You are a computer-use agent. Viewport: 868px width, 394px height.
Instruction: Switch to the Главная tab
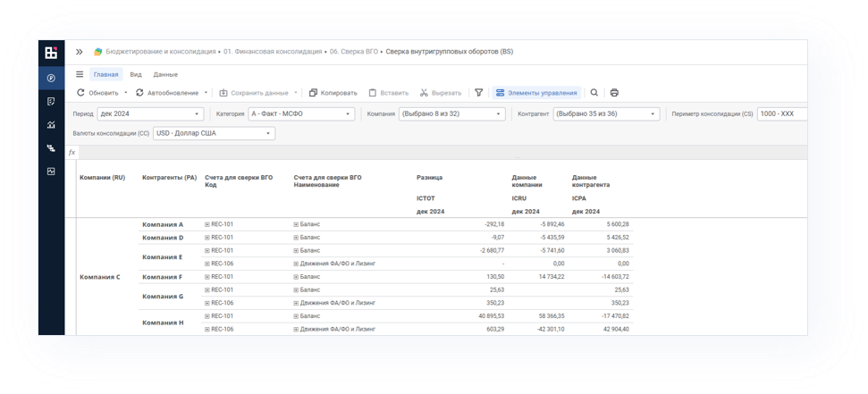click(x=105, y=74)
